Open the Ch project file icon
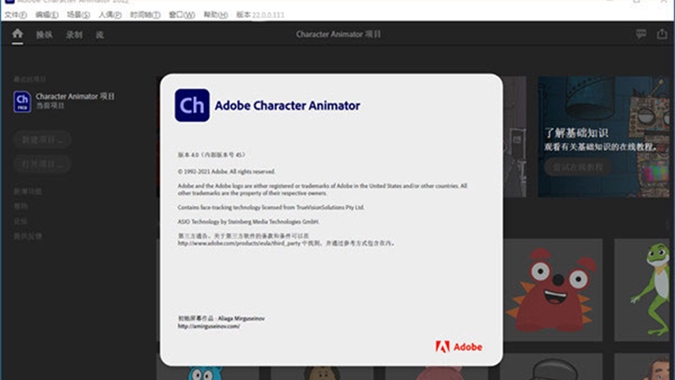 point(22,102)
